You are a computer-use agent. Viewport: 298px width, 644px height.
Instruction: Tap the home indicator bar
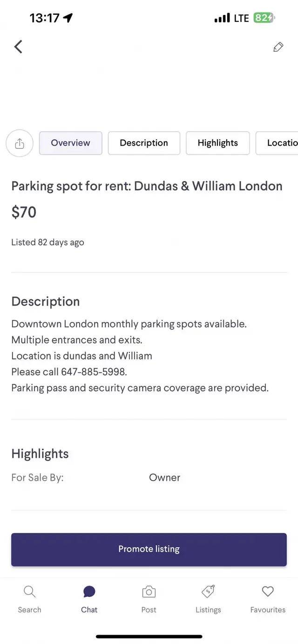coord(149,636)
